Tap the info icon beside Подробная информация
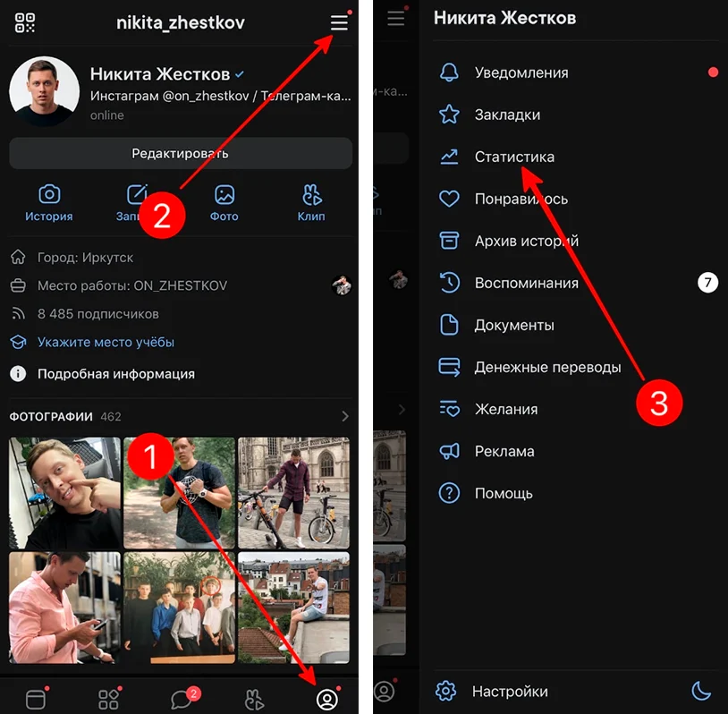This screenshot has height=714, width=728. point(18,373)
